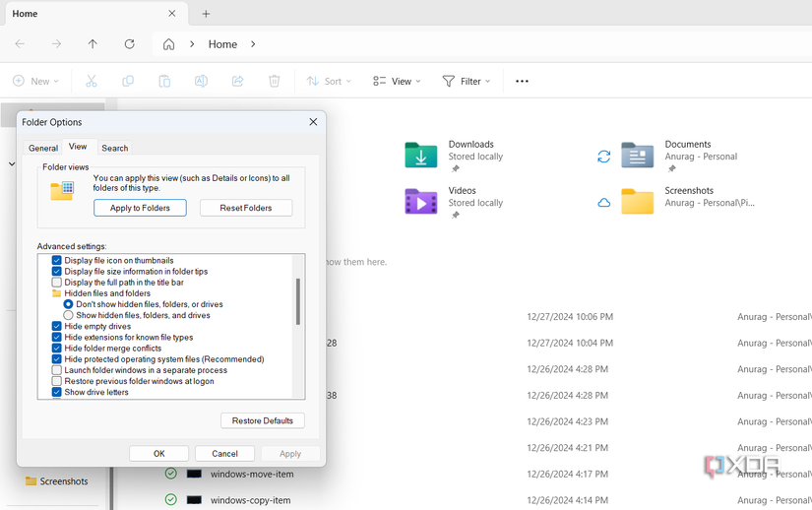The height and width of the screenshot is (510, 812).
Task: Click green check next to windows-copy-item
Action: (x=171, y=499)
